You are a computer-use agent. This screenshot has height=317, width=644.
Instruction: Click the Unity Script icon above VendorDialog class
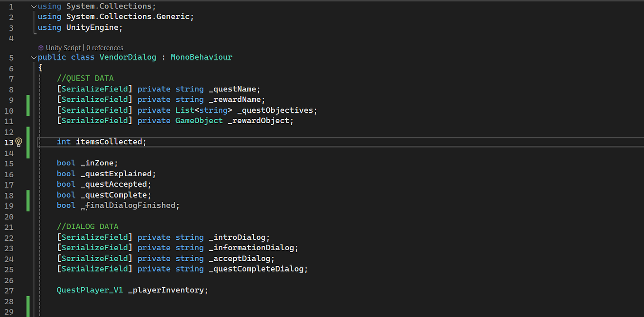(41, 47)
